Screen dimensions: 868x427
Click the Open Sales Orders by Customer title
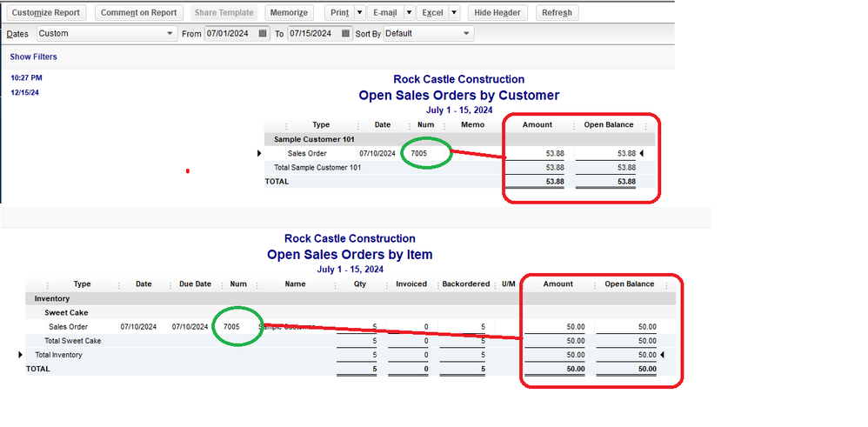click(459, 96)
